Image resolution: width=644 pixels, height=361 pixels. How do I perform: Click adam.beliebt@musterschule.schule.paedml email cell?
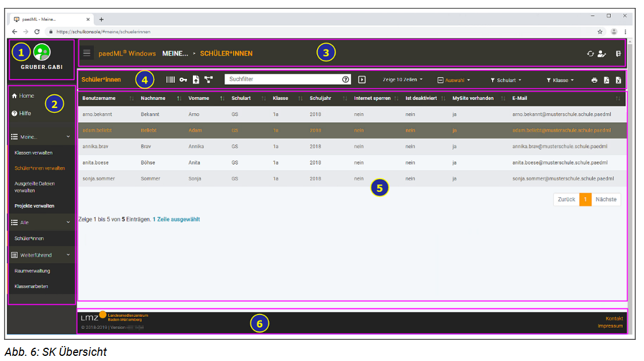pyautogui.click(x=562, y=130)
